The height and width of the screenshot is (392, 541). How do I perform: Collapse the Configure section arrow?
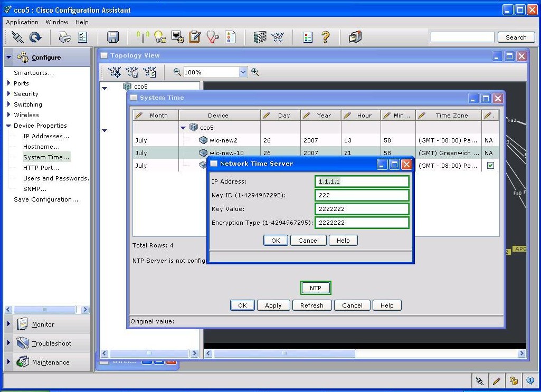coord(9,57)
